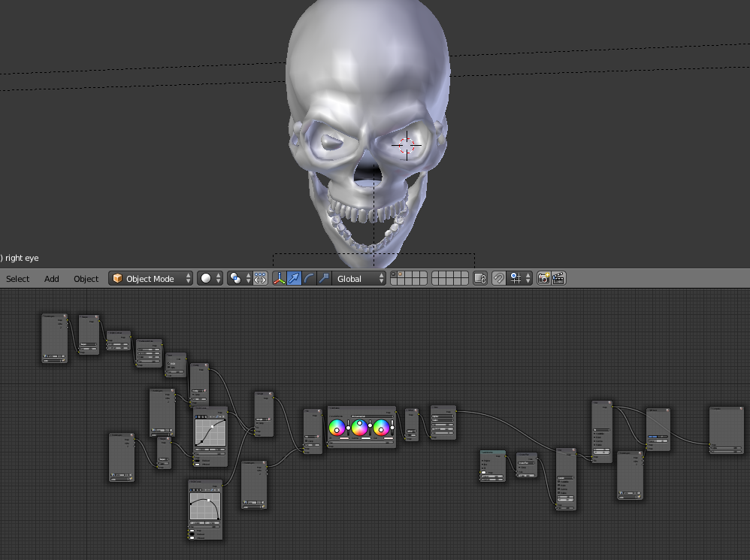Select the rotate manipulator arc icon
750x560 pixels.
point(309,278)
